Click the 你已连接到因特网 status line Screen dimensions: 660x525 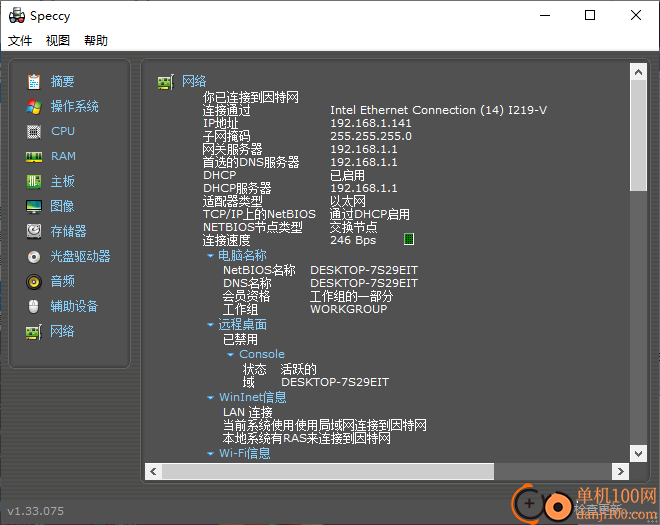click(250, 97)
